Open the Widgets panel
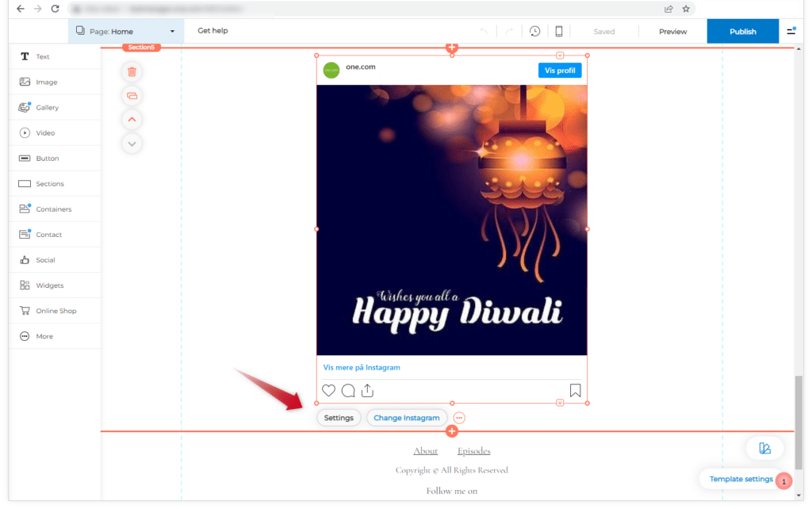This screenshot has height=509, width=812. [49, 285]
